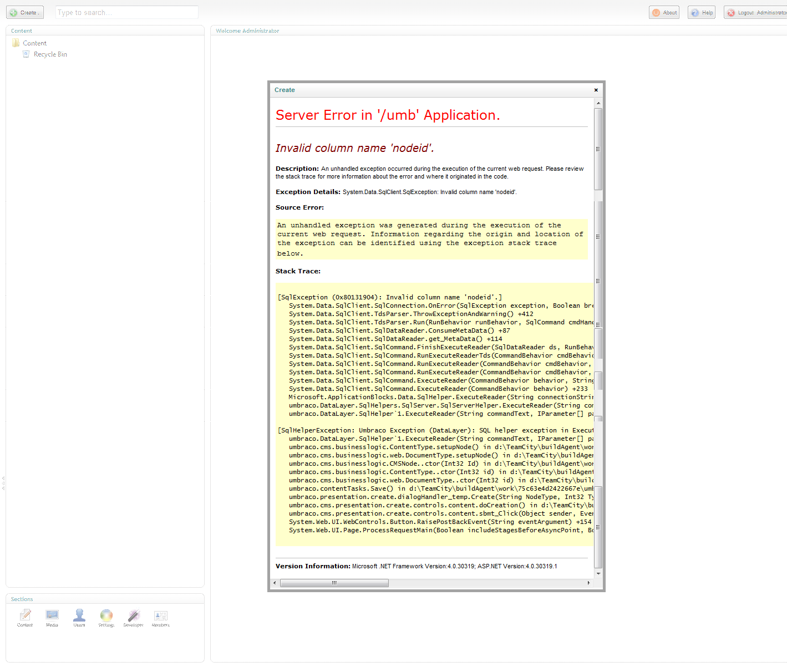This screenshot has width=787, height=672.
Task: Open the Settings section icon
Action: click(x=106, y=615)
